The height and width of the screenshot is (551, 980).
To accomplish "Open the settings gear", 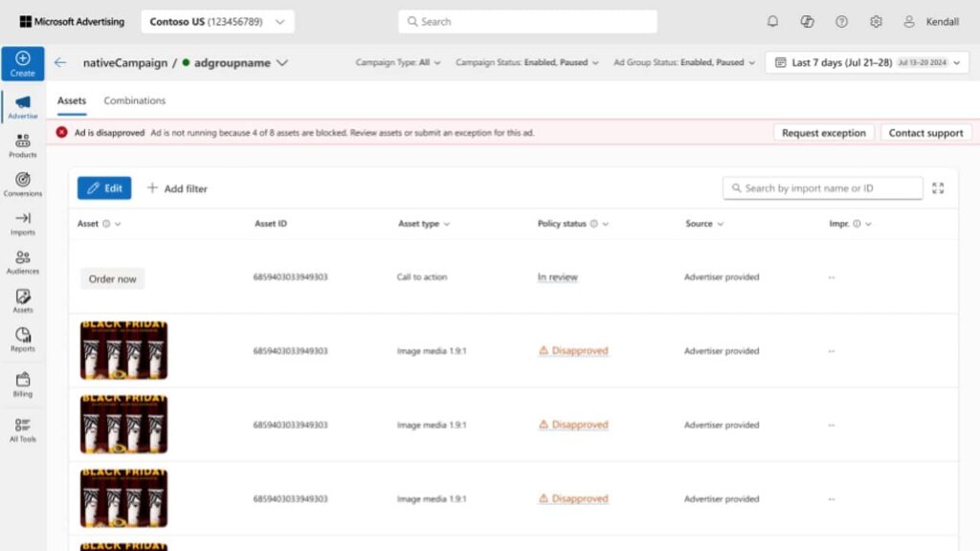I will pos(875,21).
